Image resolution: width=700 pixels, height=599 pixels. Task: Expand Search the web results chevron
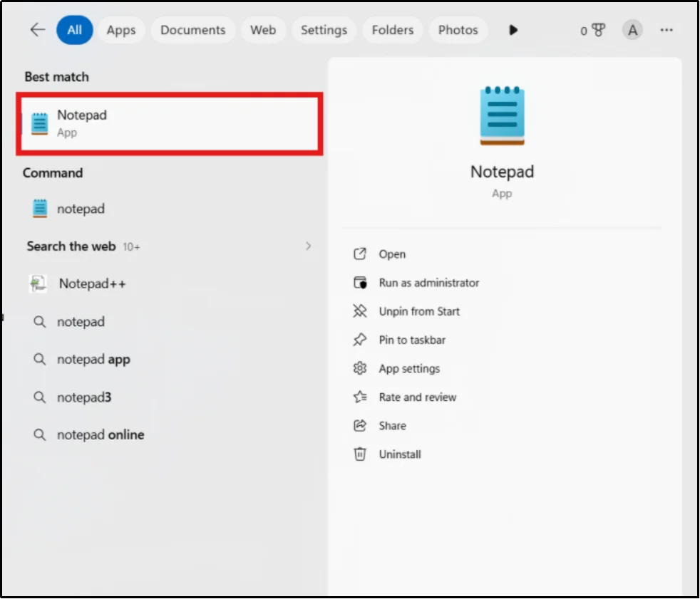pos(308,246)
